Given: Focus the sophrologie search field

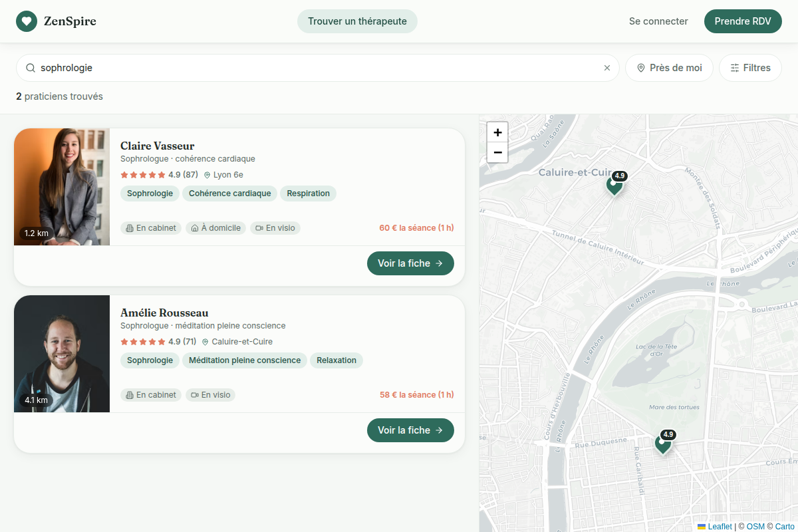Looking at the screenshot, I should tap(318, 68).
